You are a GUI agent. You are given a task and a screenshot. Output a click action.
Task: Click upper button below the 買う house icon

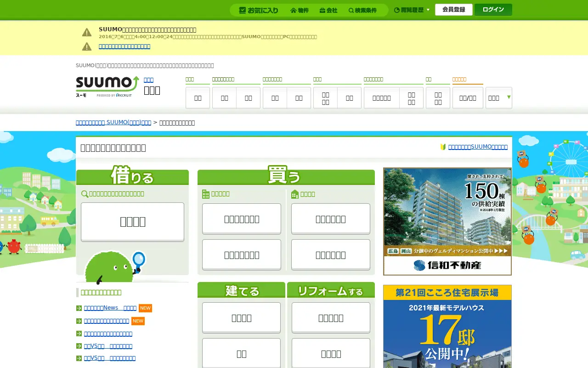(331, 219)
